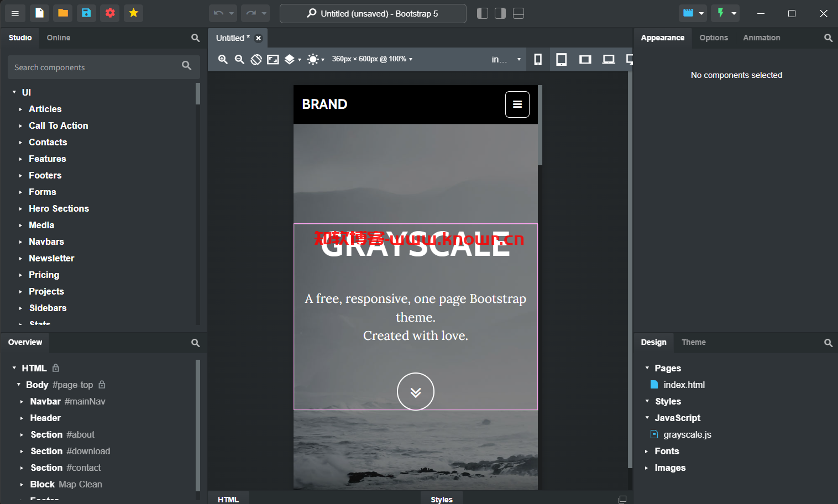The height and width of the screenshot is (504, 838).
Task: Open an existing design folder
Action: (x=63, y=13)
